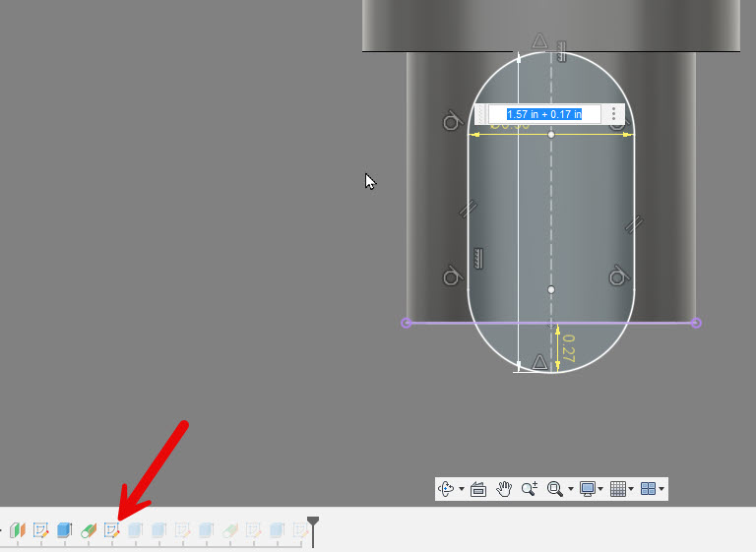756x552 pixels.
Task: Click the vertical constraint icon on left side
Action: (x=478, y=259)
